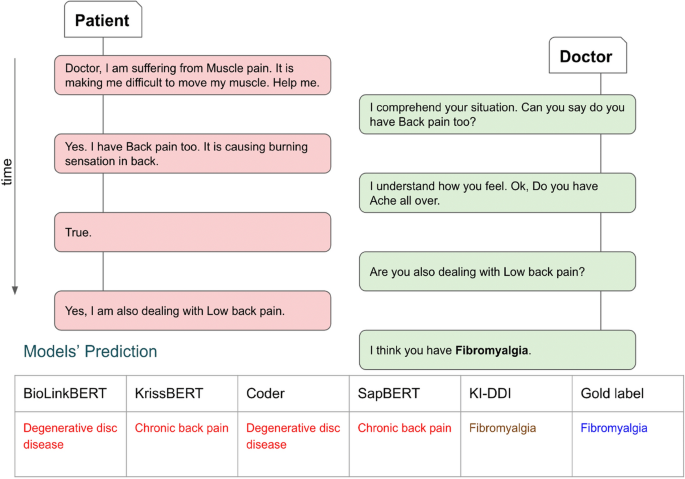The image size is (685, 479).
Task: Click the patient's Back pain reply bubble
Action: point(193,152)
